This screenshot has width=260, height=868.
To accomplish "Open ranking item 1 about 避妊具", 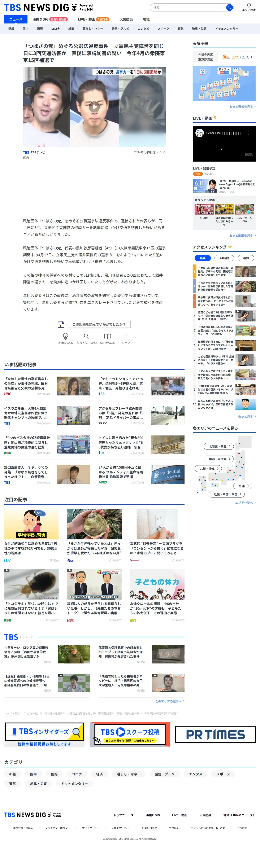I will [x=224, y=271].
